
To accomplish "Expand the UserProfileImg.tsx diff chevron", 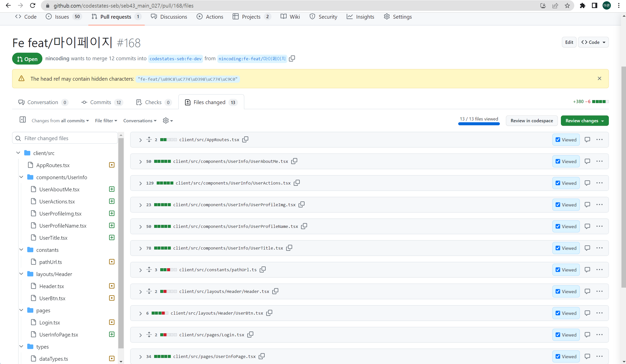I will click(141, 205).
